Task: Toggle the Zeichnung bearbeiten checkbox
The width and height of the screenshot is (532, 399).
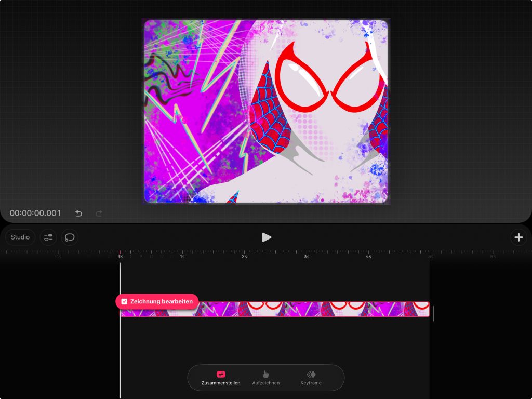Action: pos(124,301)
